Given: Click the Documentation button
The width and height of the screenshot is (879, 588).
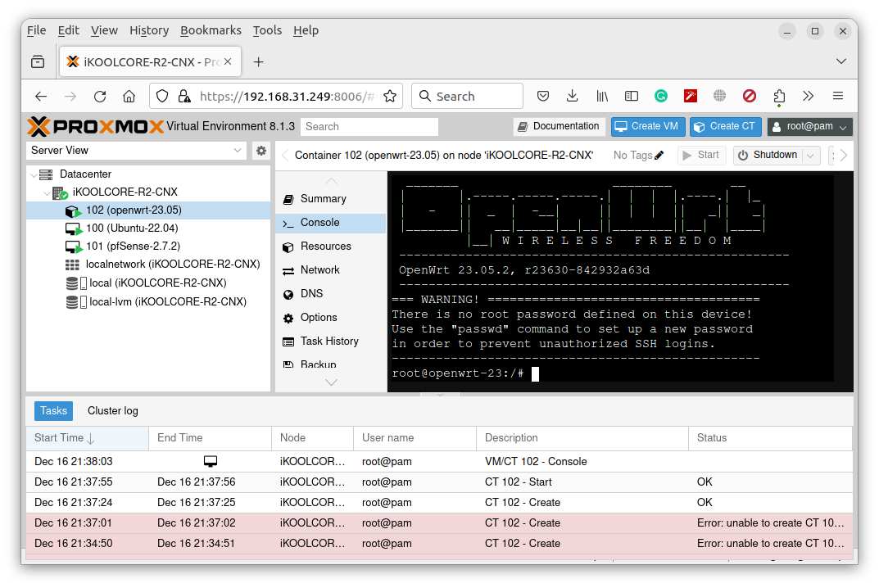Looking at the screenshot, I should [x=559, y=127].
